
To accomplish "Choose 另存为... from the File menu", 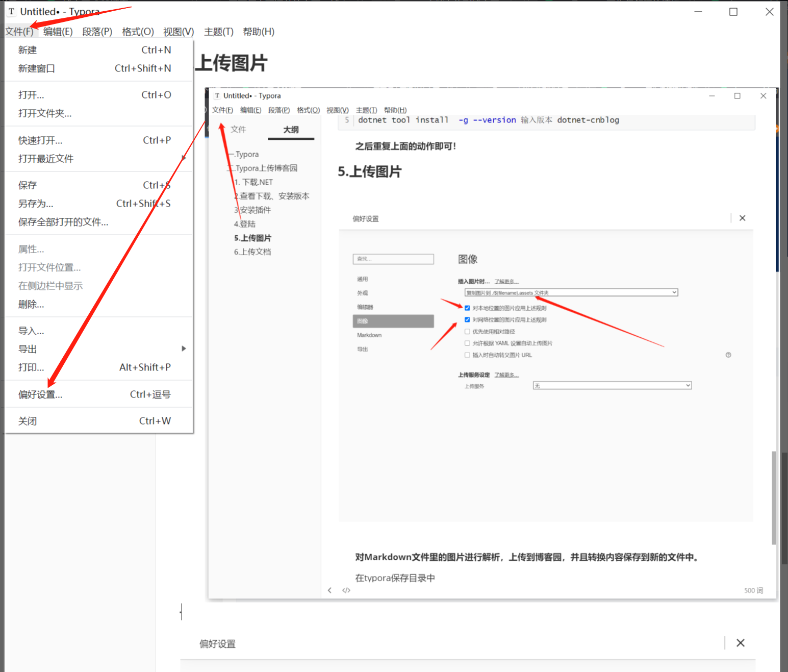I will coord(98,204).
